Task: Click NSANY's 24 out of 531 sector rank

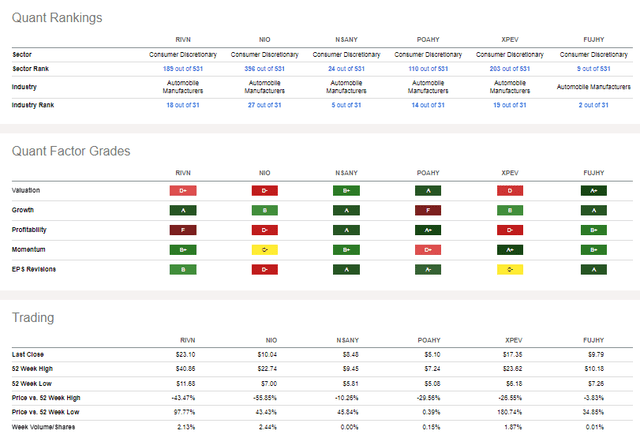Action: click(346, 69)
